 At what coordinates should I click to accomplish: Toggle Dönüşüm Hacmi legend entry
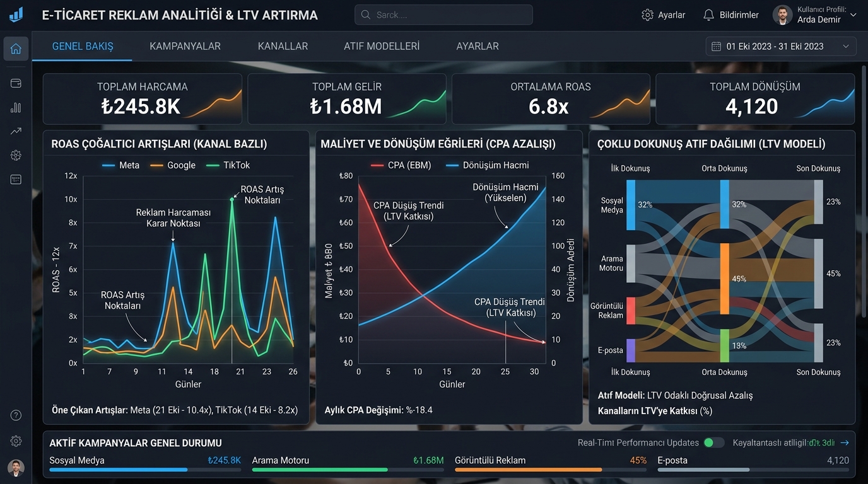pyautogui.click(x=487, y=165)
